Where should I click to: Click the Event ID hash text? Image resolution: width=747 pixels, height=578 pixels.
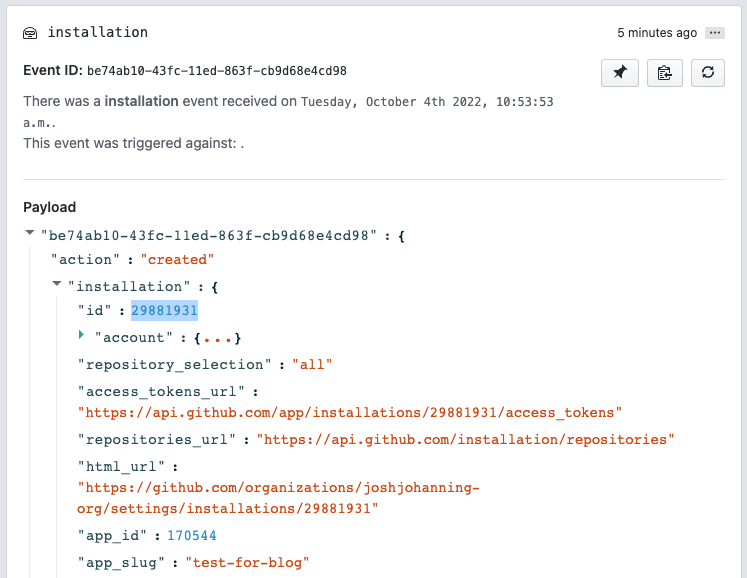coord(217,71)
